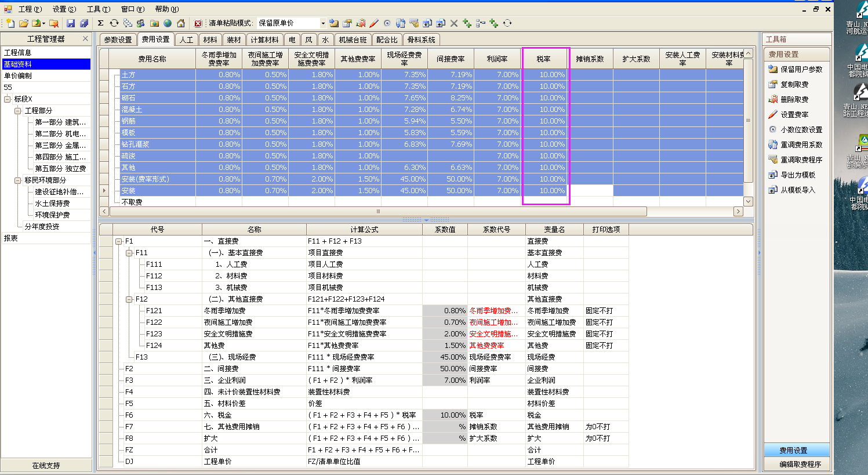Collapse the 工程部分 tree node
868x475 pixels.
pos(18,111)
